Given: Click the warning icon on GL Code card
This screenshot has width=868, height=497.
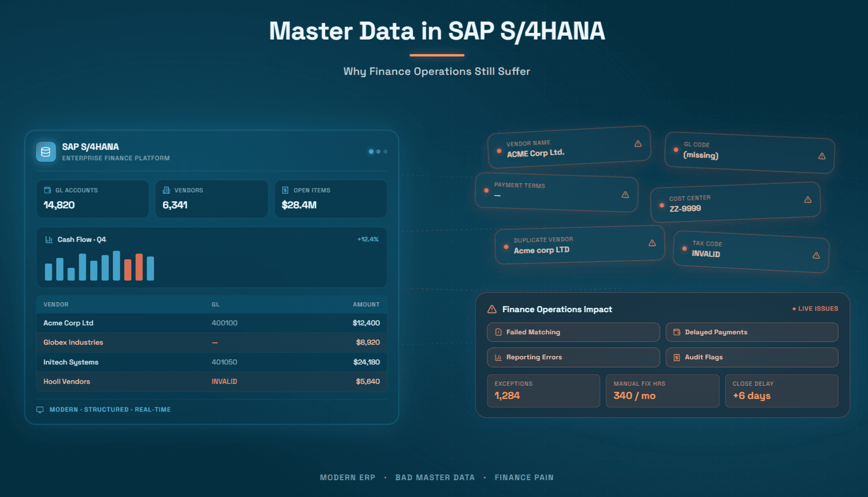Looking at the screenshot, I should tap(822, 156).
